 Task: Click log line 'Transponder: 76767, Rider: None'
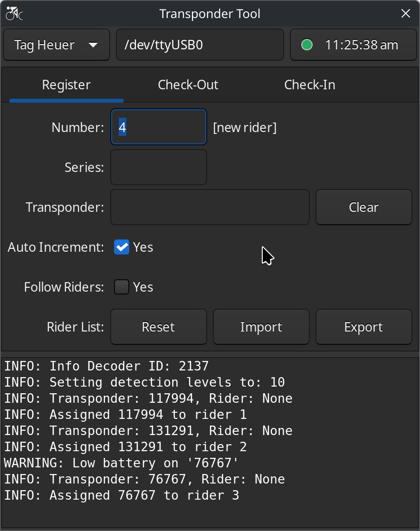tap(144, 479)
